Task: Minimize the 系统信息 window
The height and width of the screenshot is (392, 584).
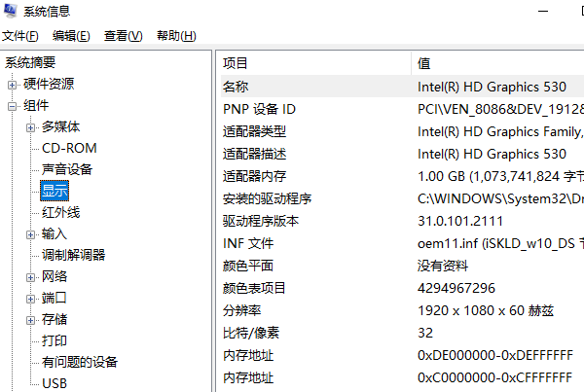Action: point(543,11)
